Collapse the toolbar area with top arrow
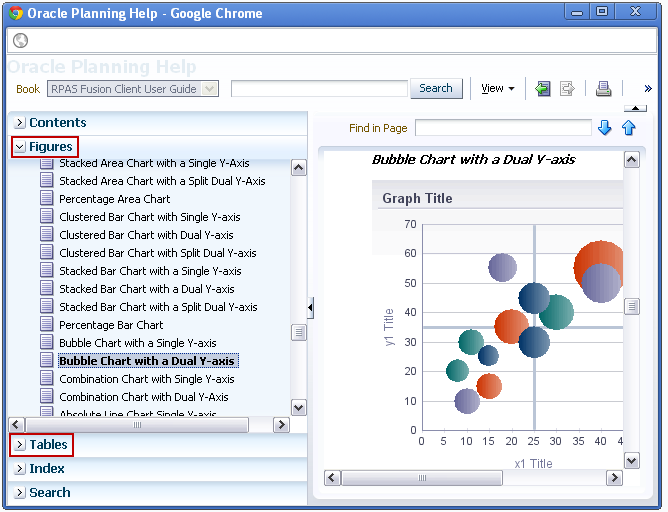The width and height of the screenshot is (668, 512). pyautogui.click(x=635, y=108)
